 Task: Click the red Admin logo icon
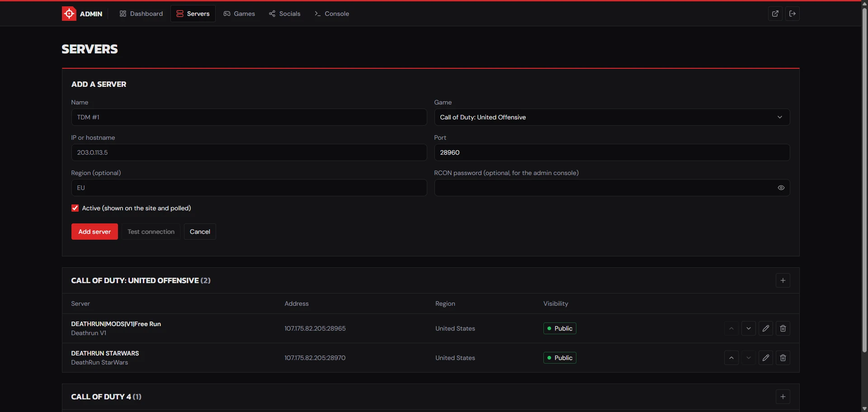pyautogui.click(x=69, y=14)
